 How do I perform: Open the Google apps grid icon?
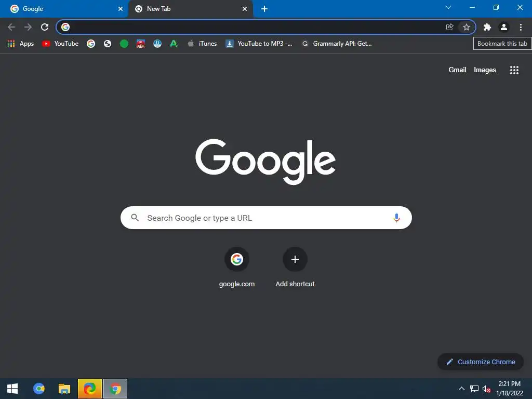[x=514, y=70]
